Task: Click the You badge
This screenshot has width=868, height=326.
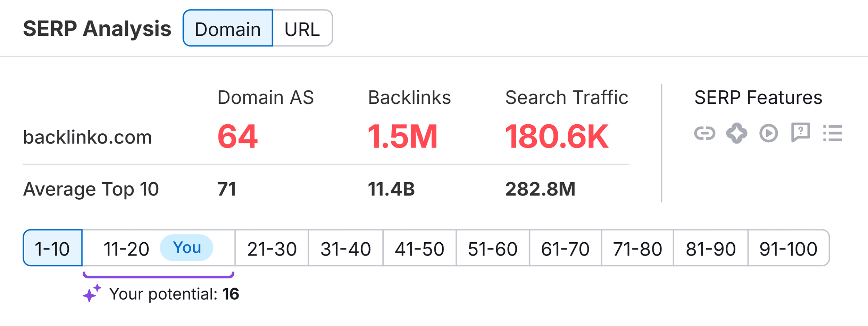Action: click(186, 248)
